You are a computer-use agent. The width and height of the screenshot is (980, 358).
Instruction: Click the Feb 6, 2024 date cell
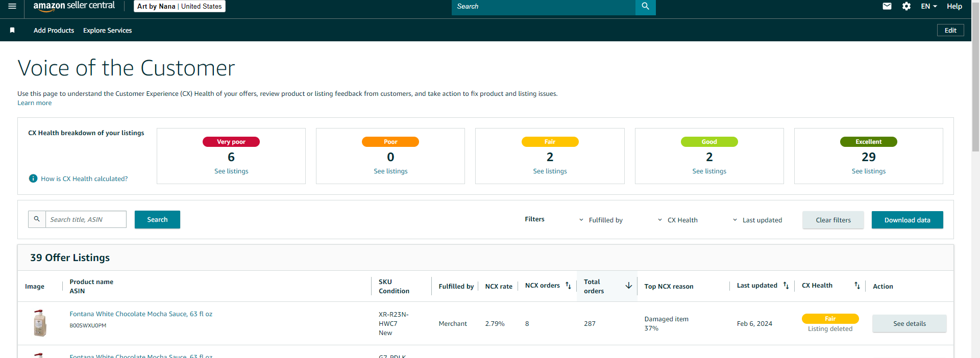[754, 323]
